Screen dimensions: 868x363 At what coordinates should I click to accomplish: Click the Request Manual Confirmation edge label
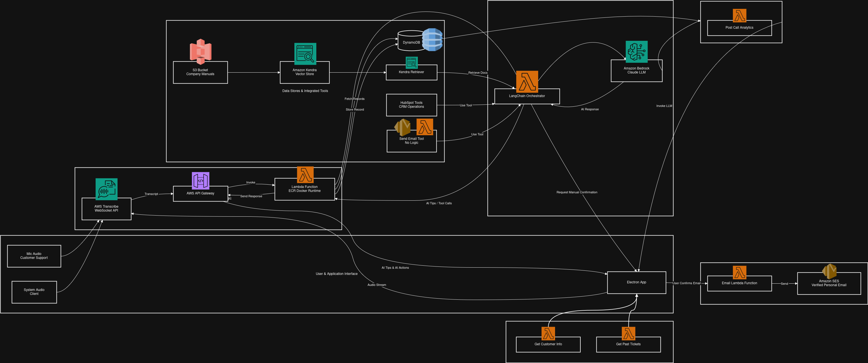coord(576,192)
